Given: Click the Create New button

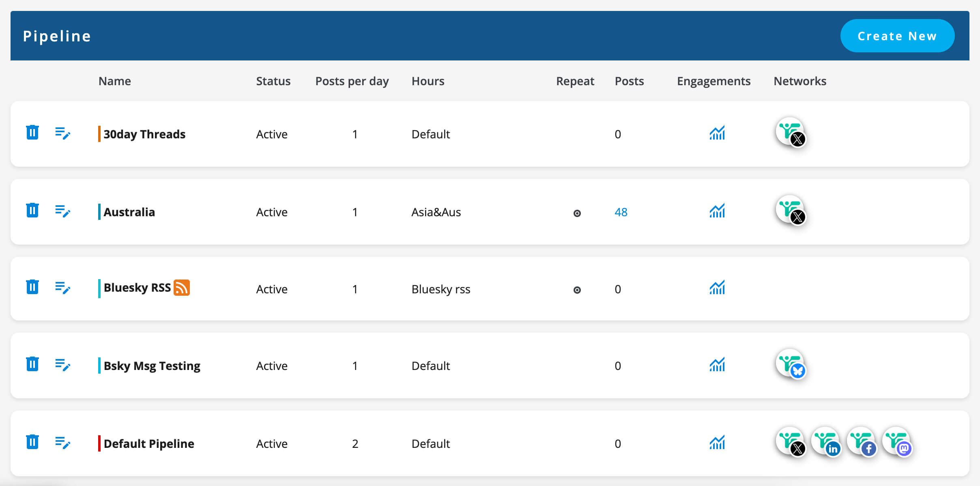Looking at the screenshot, I should 897,36.
